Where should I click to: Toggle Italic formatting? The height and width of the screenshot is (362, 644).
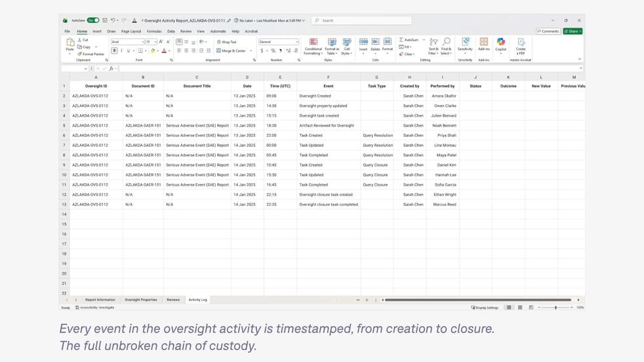click(x=121, y=50)
